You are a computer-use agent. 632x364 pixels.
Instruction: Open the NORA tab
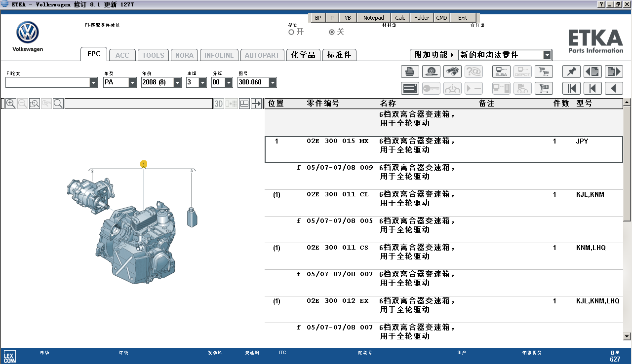pyautogui.click(x=185, y=55)
